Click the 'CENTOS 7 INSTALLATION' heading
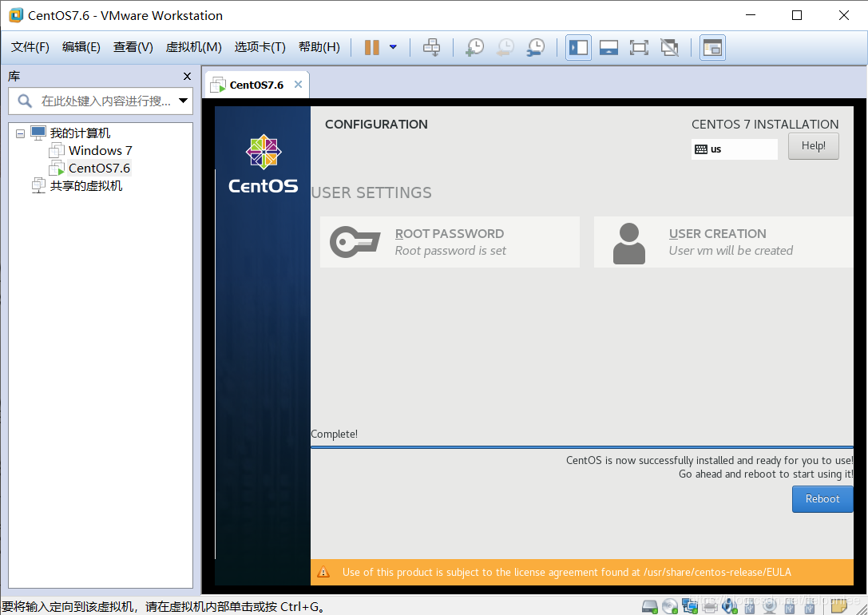Viewport: 868px width, 615px height. (765, 124)
